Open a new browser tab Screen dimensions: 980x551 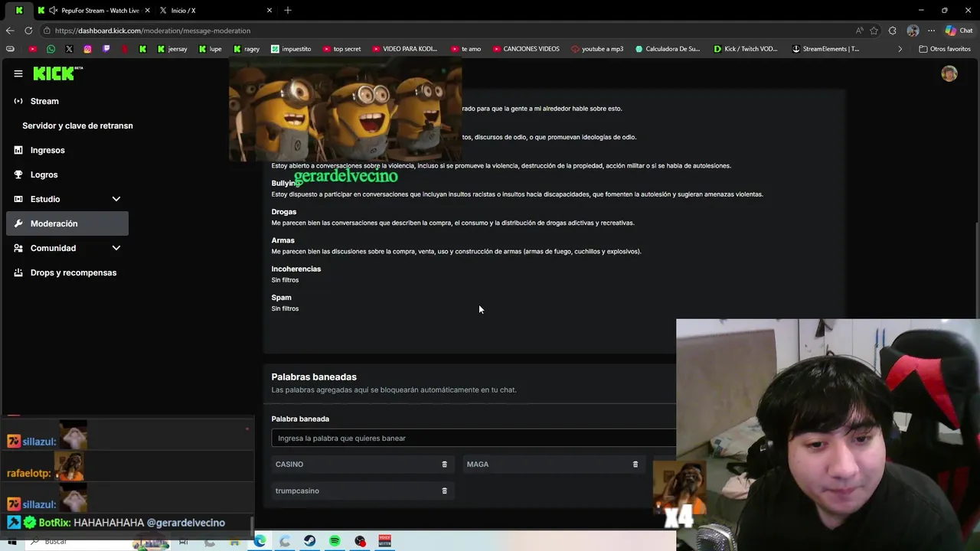coord(288,11)
